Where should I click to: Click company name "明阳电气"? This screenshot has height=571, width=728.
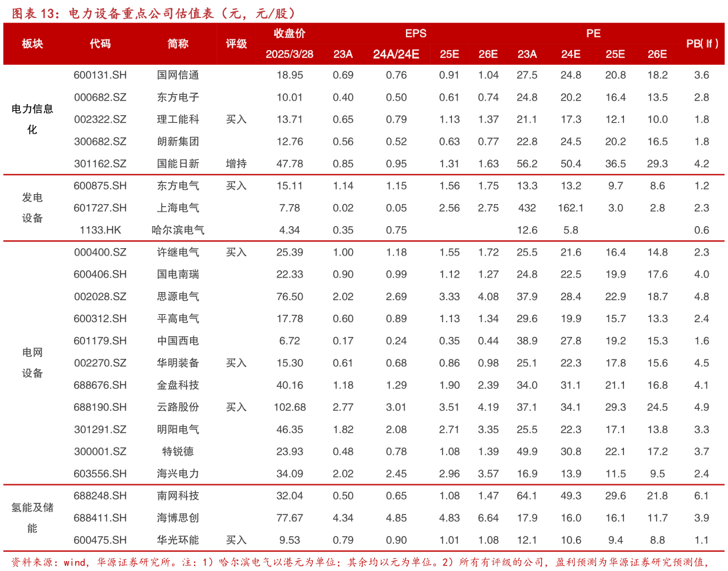pos(178,430)
